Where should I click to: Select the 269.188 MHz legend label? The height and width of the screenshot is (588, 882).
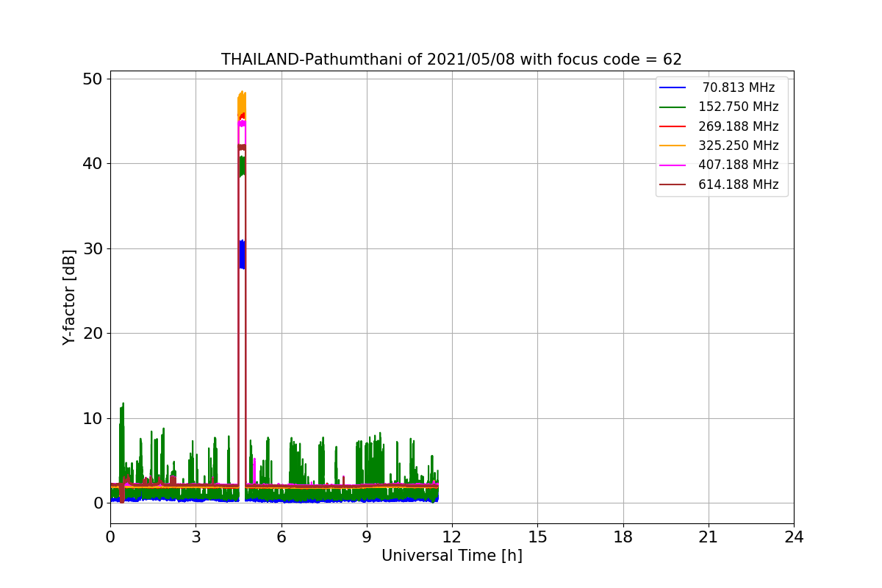(x=739, y=126)
